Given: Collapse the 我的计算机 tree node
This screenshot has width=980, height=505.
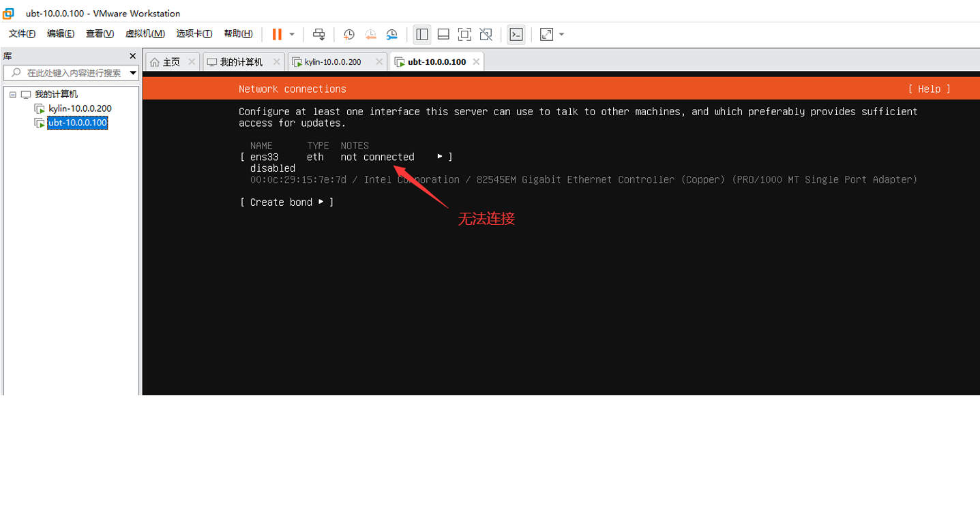Looking at the screenshot, I should [12, 95].
